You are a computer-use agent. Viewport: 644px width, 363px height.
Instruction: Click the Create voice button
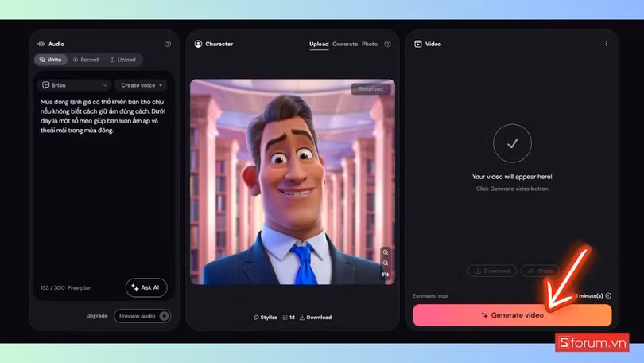[141, 85]
